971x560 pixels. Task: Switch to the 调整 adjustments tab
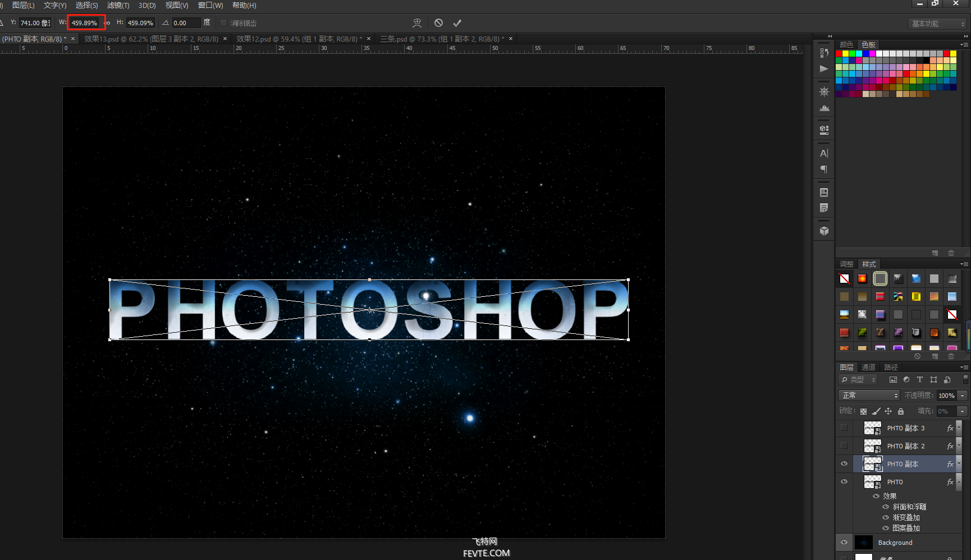click(x=846, y=264)
